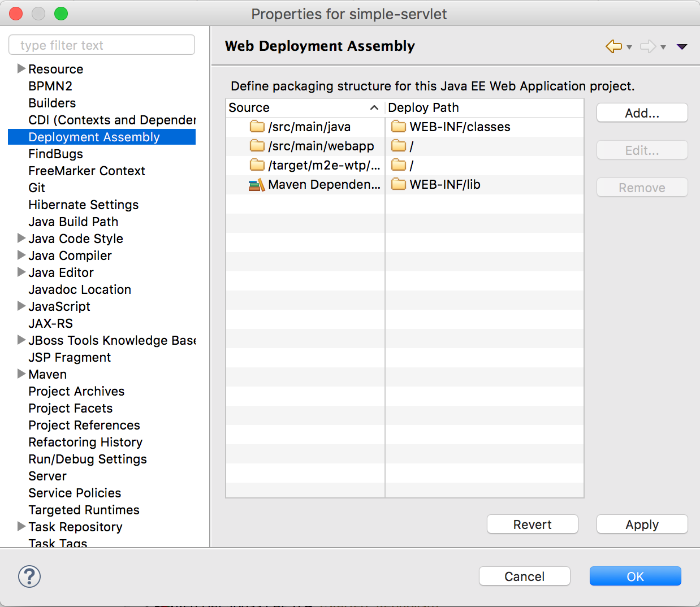Click the WEB-INF/lib deploy folder icon
The image size is (700, 607).
[399, 184]
